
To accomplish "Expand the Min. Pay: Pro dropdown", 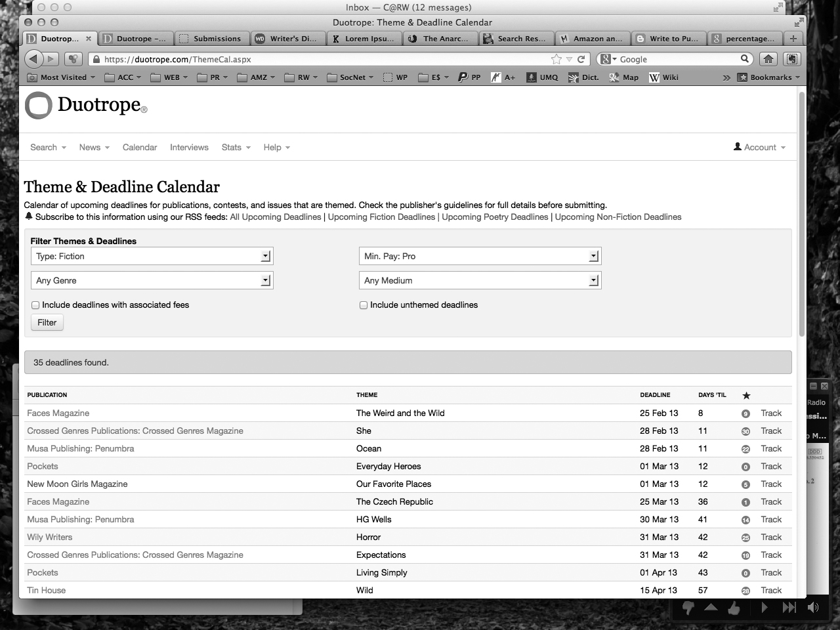I will pos(480,257).
